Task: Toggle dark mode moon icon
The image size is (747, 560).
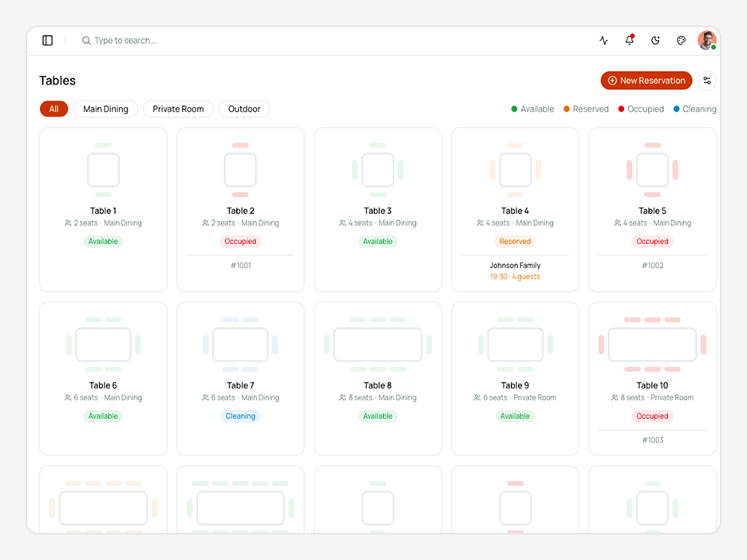Action: point(655,41)
